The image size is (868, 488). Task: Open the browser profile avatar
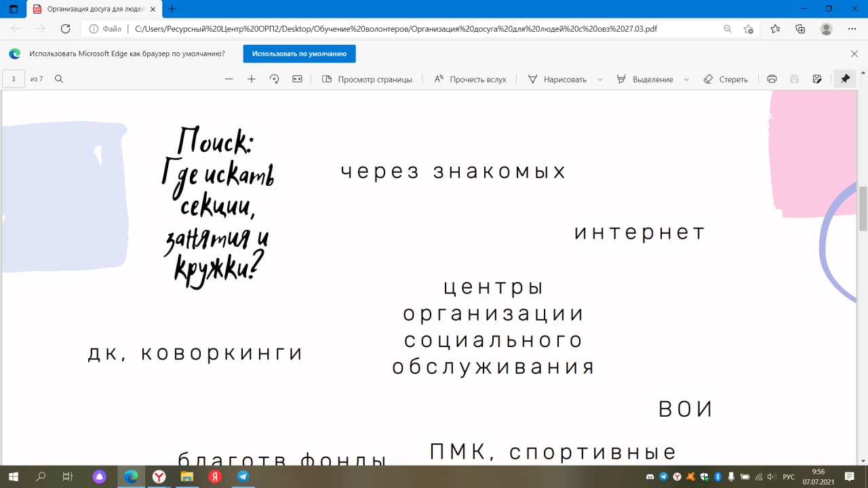click(x=826, y=28)
